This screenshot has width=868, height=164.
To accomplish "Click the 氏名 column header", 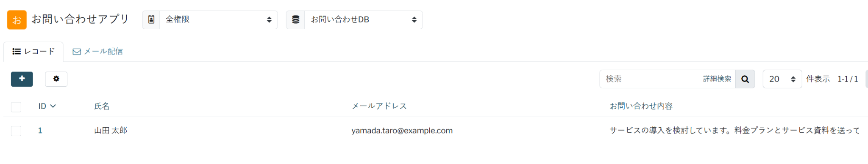I will tap(102, 106).
